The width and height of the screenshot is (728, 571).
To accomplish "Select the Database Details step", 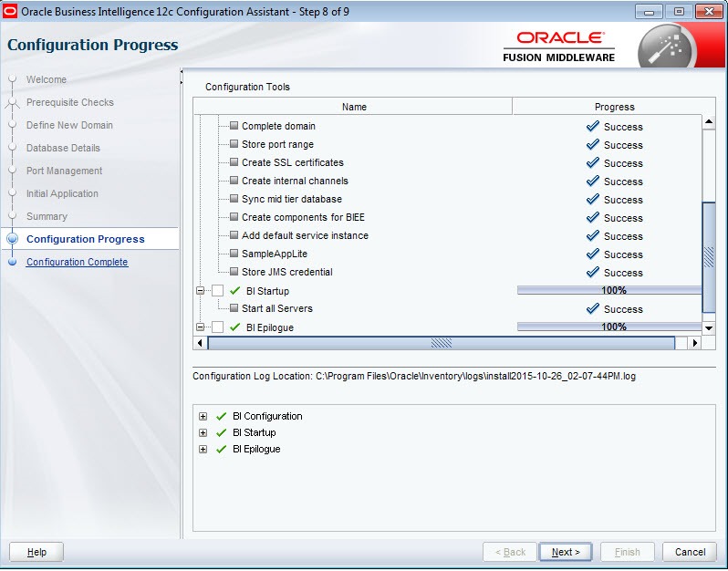I will 63,148.
